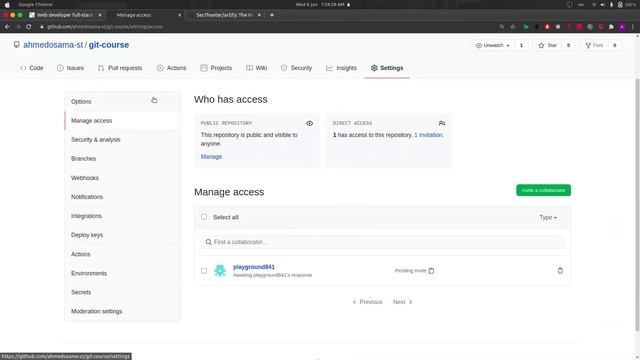Open the Issues tab

[71, 68]
